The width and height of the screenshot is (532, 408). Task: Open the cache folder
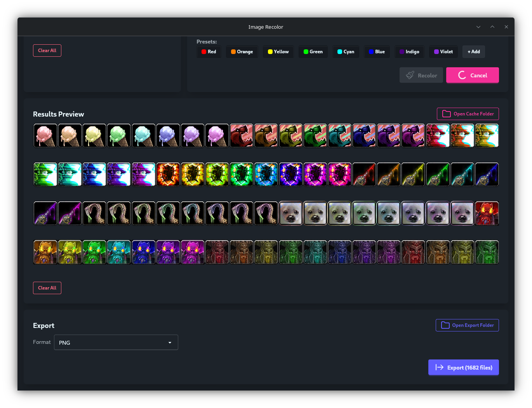coord(468,114)
